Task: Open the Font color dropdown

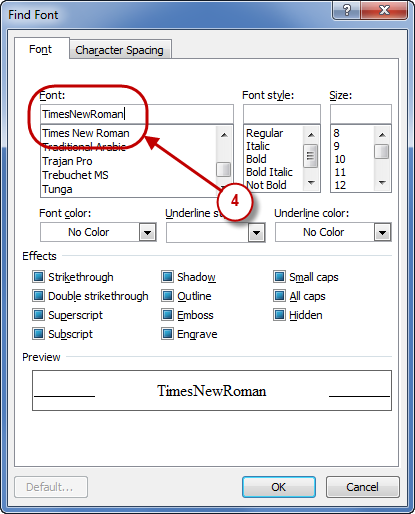Action: 147,232
